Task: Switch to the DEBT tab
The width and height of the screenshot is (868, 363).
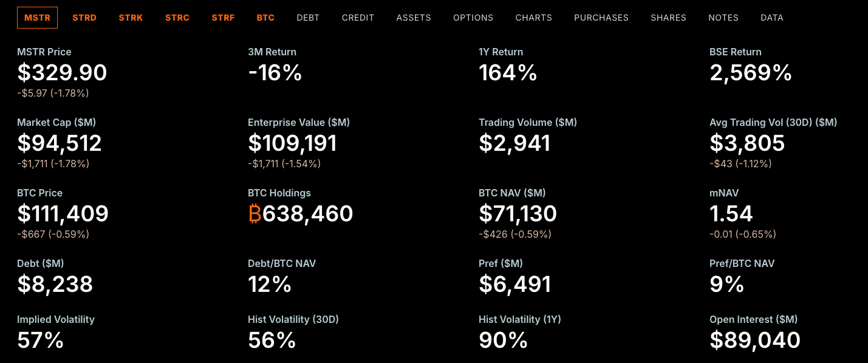Action: tap(308, 18)
